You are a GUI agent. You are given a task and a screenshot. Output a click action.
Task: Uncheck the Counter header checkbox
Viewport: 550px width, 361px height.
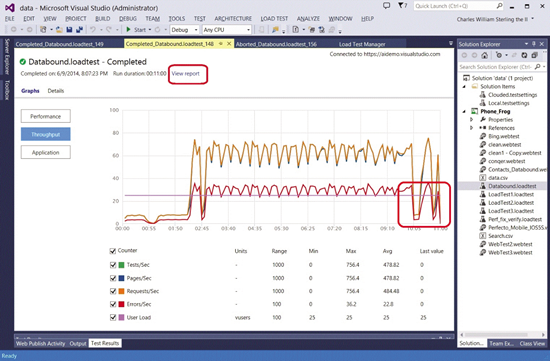(x=113, y=251)
